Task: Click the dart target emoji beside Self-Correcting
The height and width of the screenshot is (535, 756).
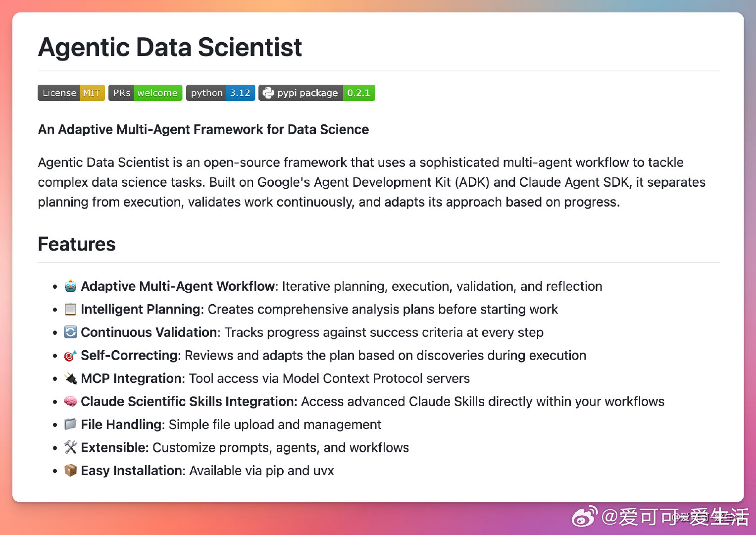Action: click(70, 356)
